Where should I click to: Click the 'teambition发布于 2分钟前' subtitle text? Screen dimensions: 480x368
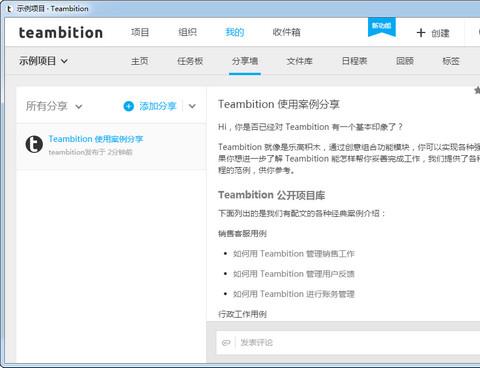point(90,152)
